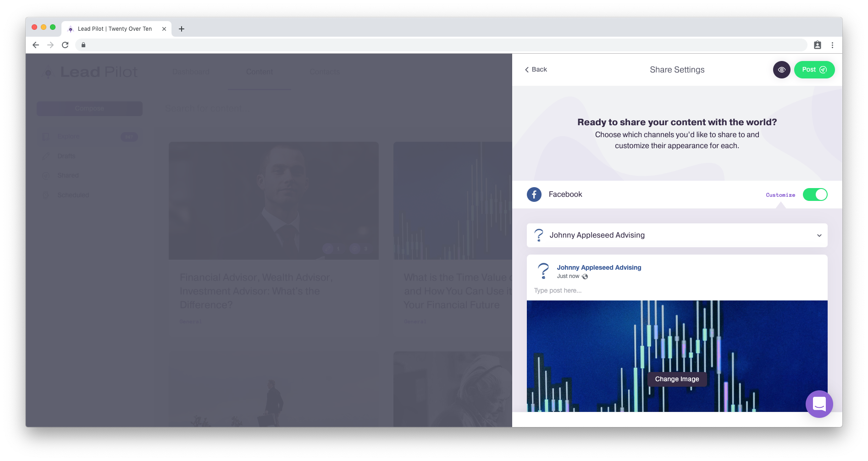Click the public globe icon beside Just now

point(585,277)
